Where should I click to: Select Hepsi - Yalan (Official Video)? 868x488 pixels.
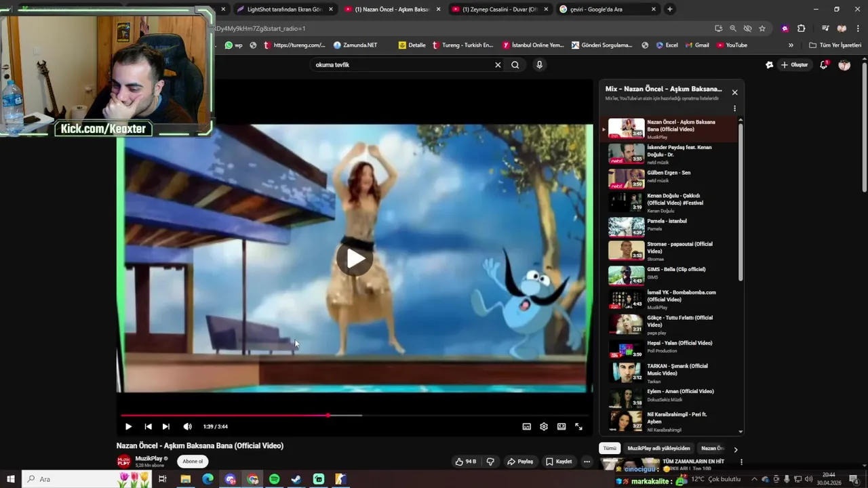coord(669,348)
